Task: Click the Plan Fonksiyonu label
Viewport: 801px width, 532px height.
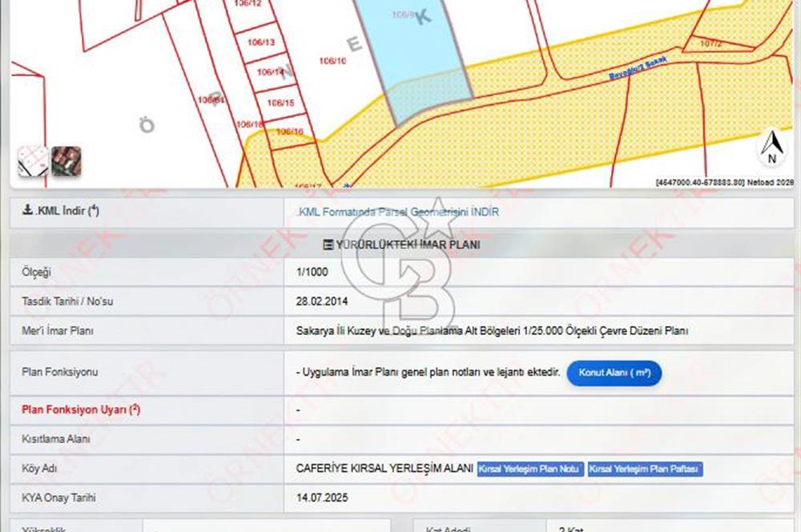Action: tap(60, 372)
